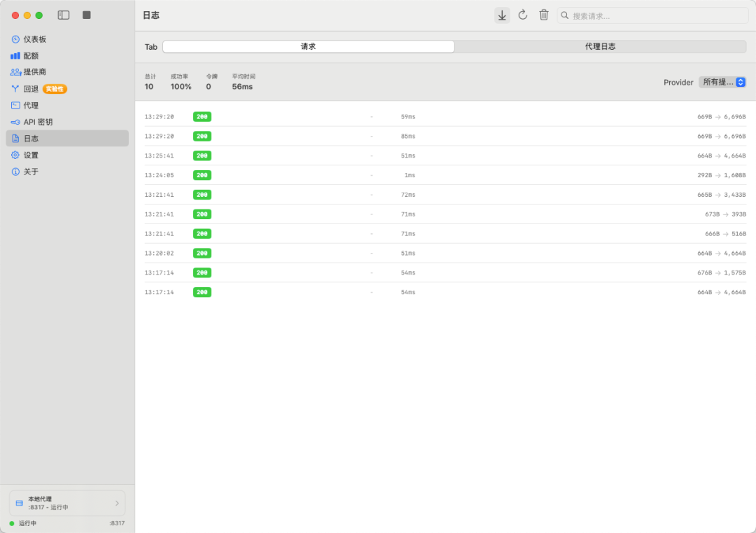This screenshot has width=756, height=533.
Task: Open 配额 quota page in sidebar
Action: (31, 56)
